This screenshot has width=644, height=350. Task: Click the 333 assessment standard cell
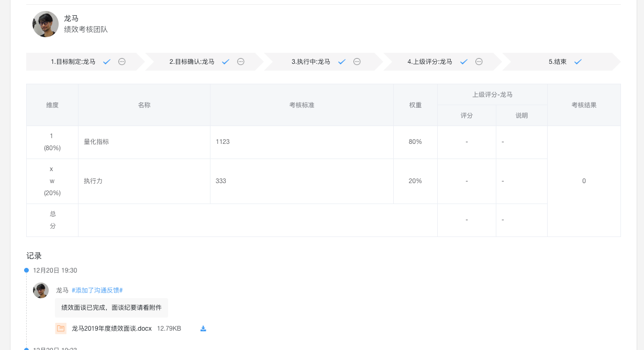point(302,181)
